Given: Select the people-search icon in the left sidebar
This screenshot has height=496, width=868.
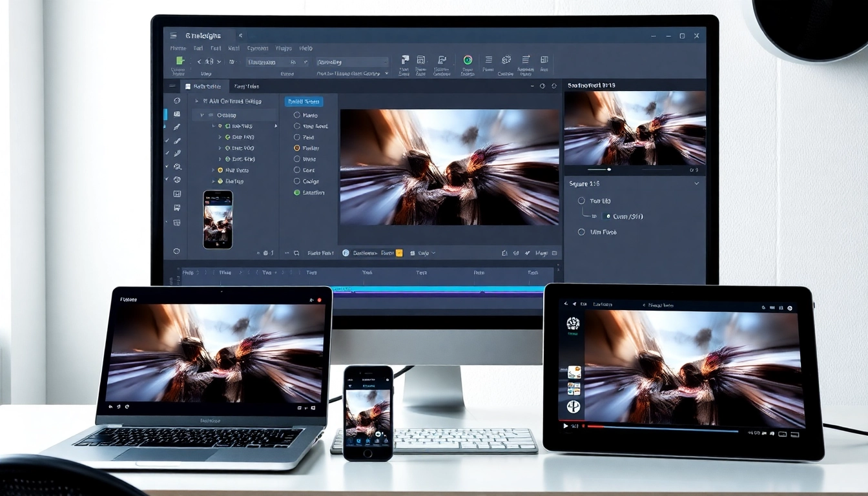Looking at the screenshot, I should tap(177, 167).
